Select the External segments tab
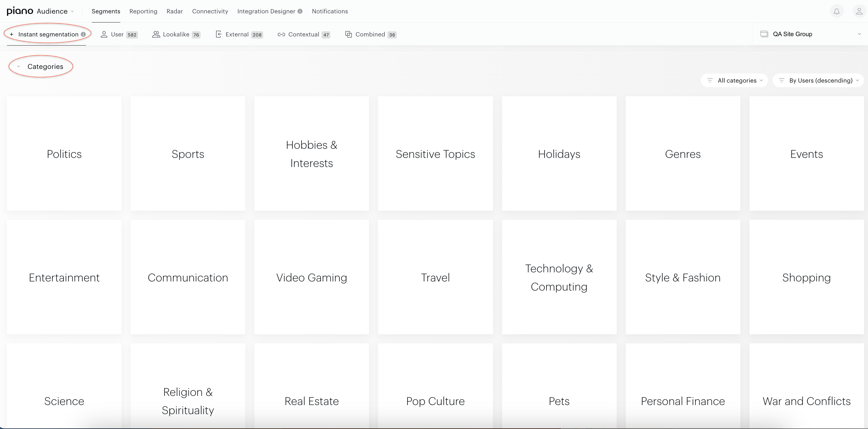The width and height of the screenshot is (868, 429). pos(239,34)
